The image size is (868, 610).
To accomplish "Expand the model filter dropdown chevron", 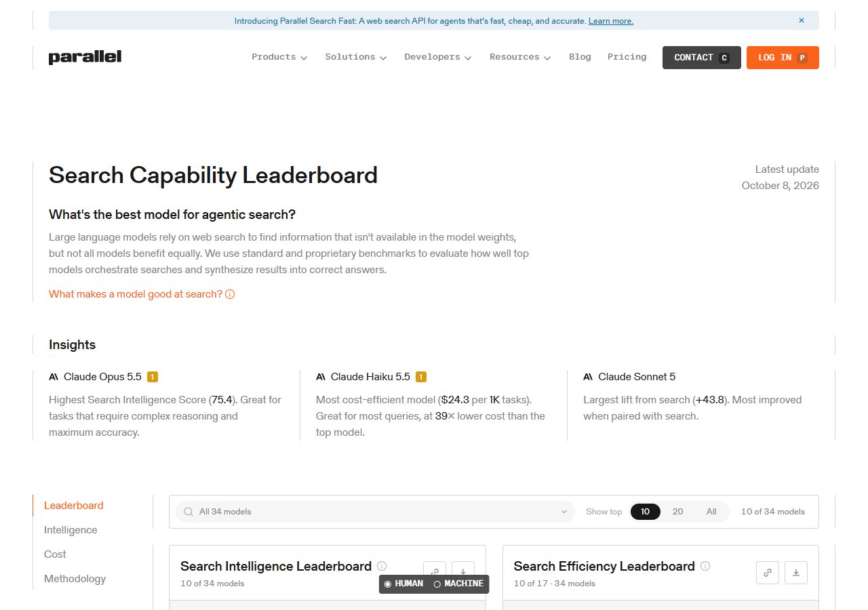I will point(564,512).
